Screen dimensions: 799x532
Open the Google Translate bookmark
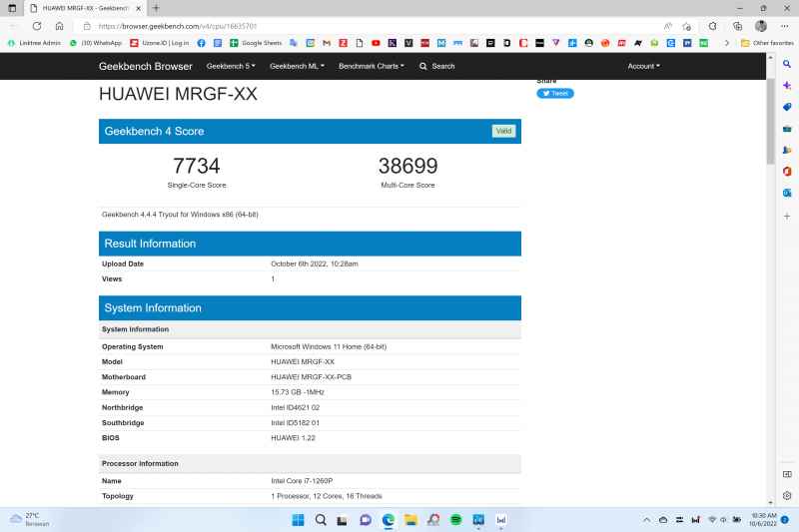(294, 43)
